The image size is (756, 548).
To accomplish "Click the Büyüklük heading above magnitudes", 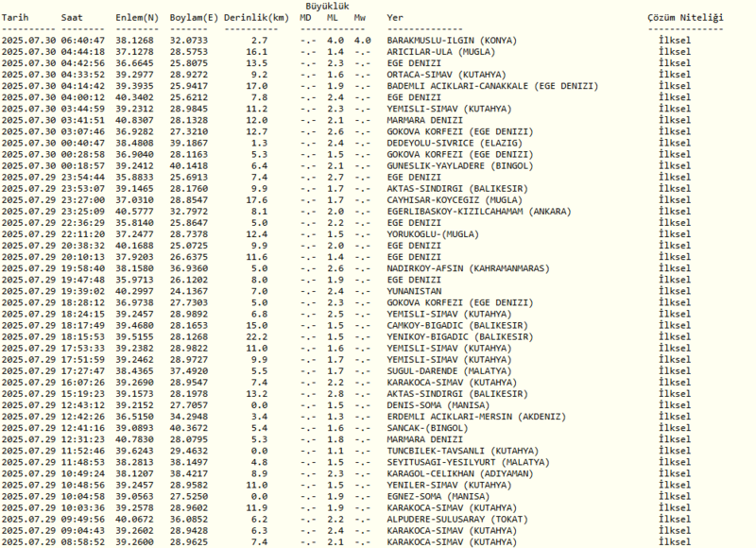I will [x=332, y=6].
